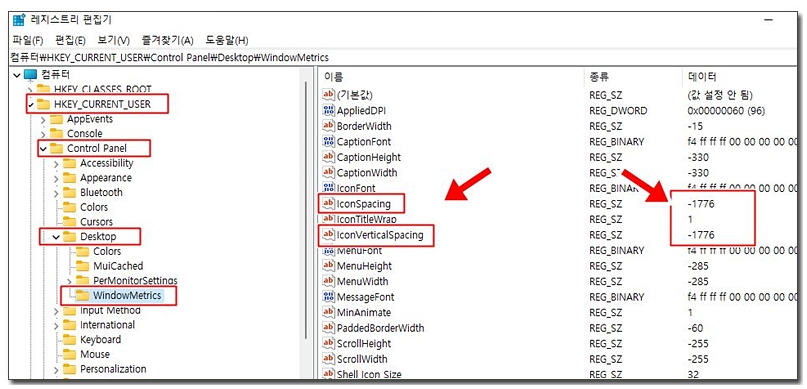Select the ScrollWidth value name
This screenshot has height=389, width=807.
pos(362,359)
